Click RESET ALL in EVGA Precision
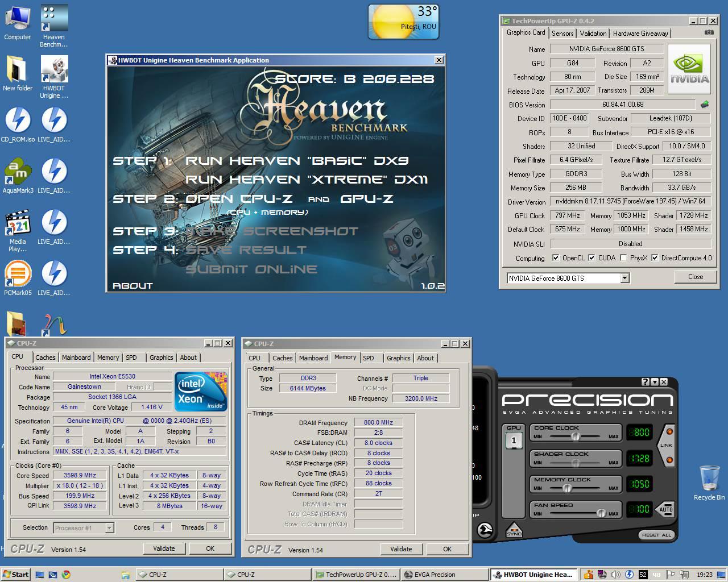This screenshot has height=582, width=728. [656, 535]
